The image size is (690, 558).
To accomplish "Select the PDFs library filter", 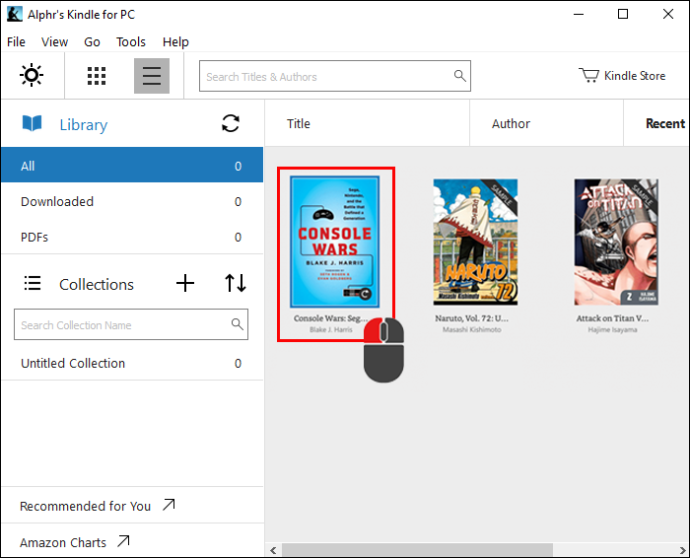I will [132, 237].
